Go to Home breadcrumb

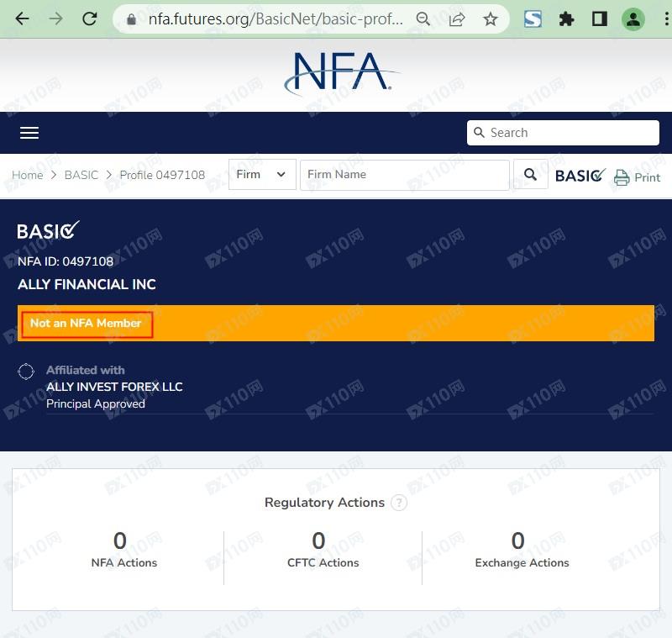pyautogui.click(x=27, y=175)
